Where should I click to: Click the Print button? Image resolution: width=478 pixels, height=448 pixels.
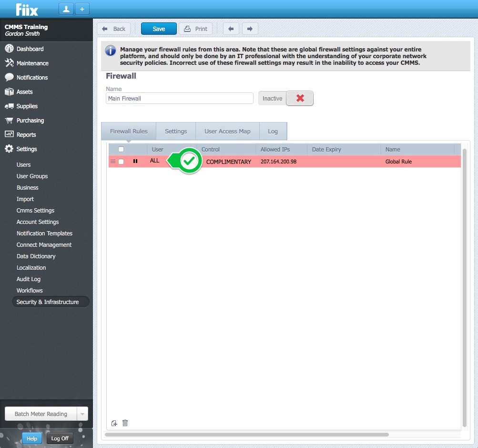(x=196, y=29)
